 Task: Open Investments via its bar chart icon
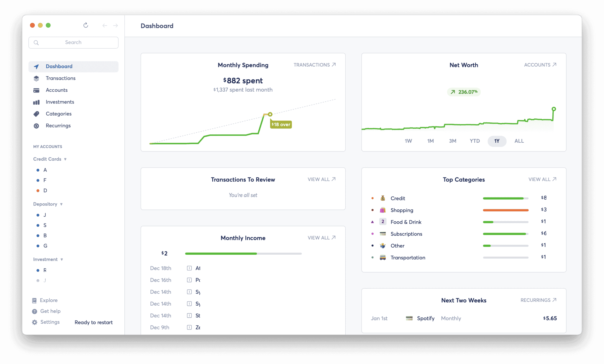pyautogui.click(x=36, y=102)
